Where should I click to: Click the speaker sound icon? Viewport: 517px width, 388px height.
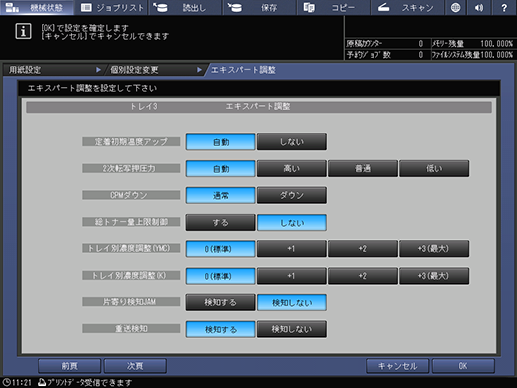(x=479, y=7)
